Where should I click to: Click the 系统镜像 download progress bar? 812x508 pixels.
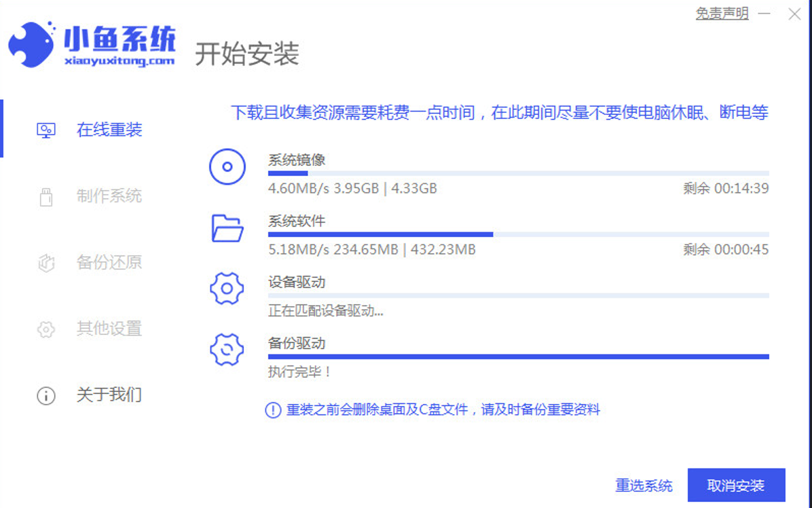[518, 174]
